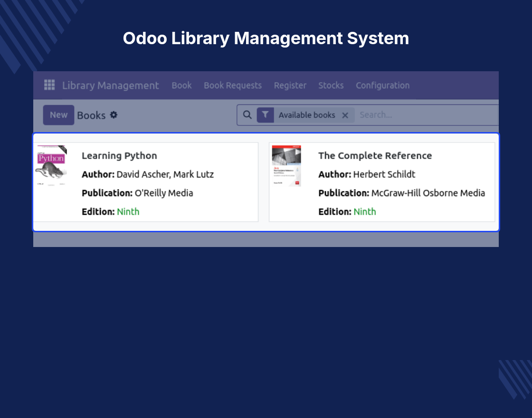Click the New button

(x=59, y=115)
